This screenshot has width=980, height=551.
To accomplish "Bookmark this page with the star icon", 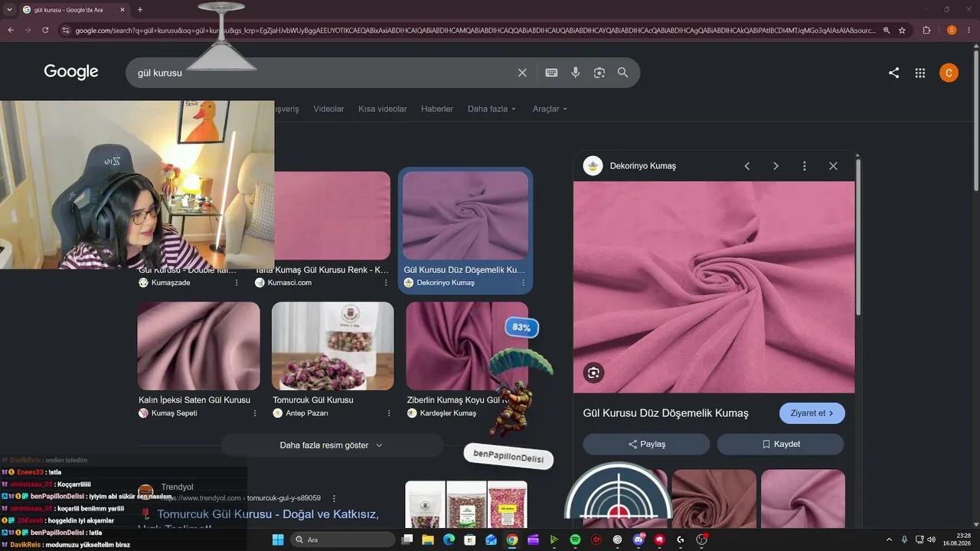I will click(x=903, y=31).
